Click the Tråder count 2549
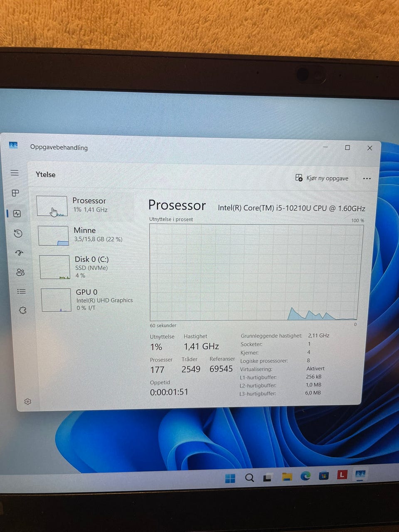The width and height of the screenshot is (399, 532). pyautogui.click(x=191, y=369)
